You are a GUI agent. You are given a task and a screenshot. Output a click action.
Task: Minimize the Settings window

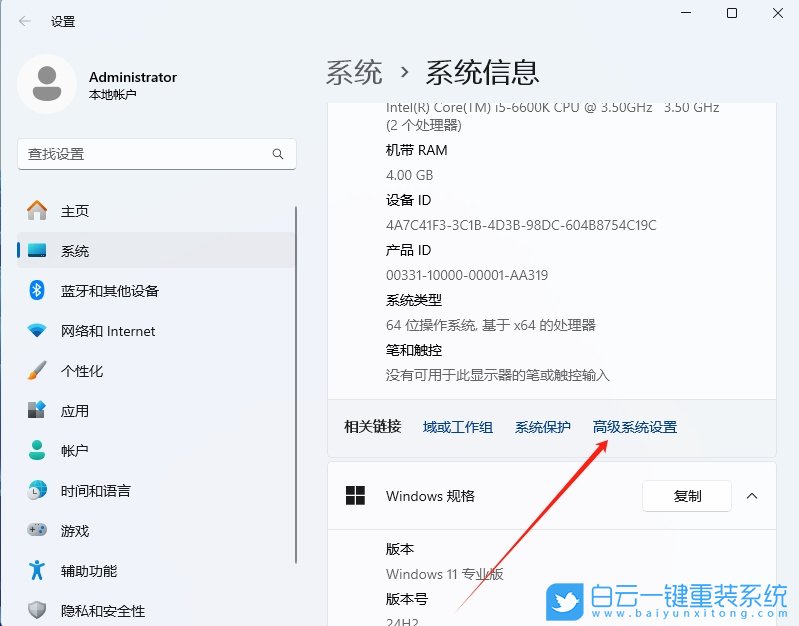(686, 13)
